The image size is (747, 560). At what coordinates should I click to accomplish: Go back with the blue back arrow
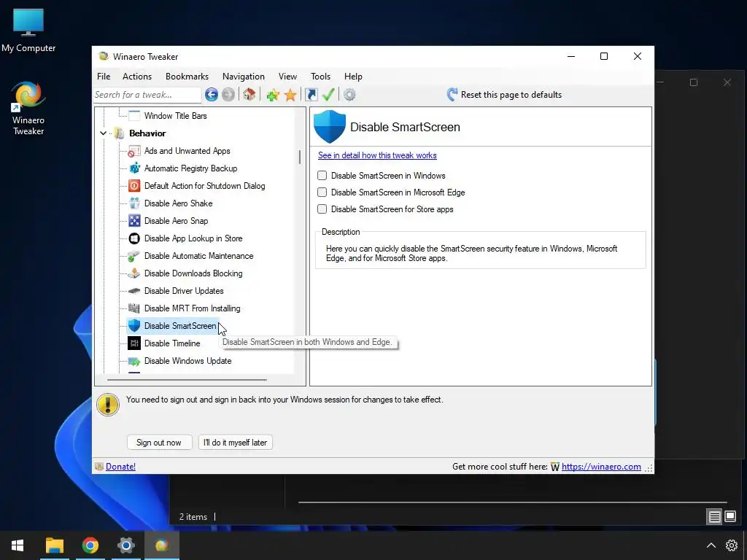pyautogui.click(x=212, y=95)
